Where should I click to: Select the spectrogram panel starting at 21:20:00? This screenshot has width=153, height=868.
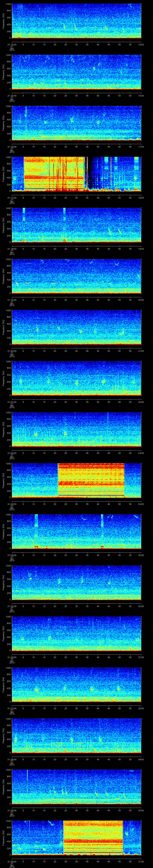click(x=77, y=327)
